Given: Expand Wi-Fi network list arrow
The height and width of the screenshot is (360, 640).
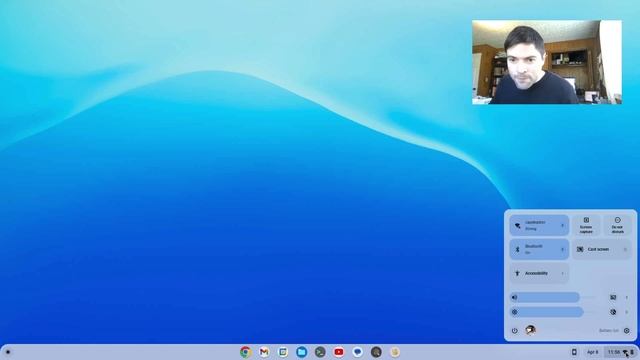Looking at the screenshot, I should point(562,225).
